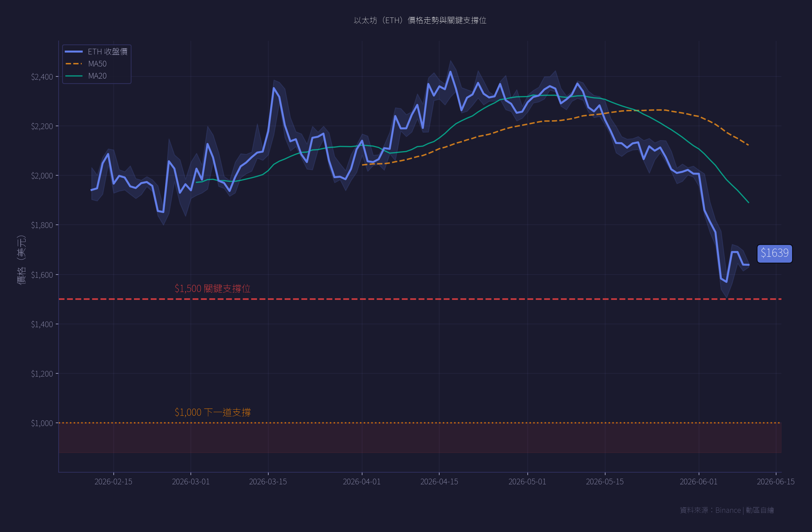Click the blue ETH 收盤價 legend line sample
Screen dimensions: 812x532
pos(74,52)
